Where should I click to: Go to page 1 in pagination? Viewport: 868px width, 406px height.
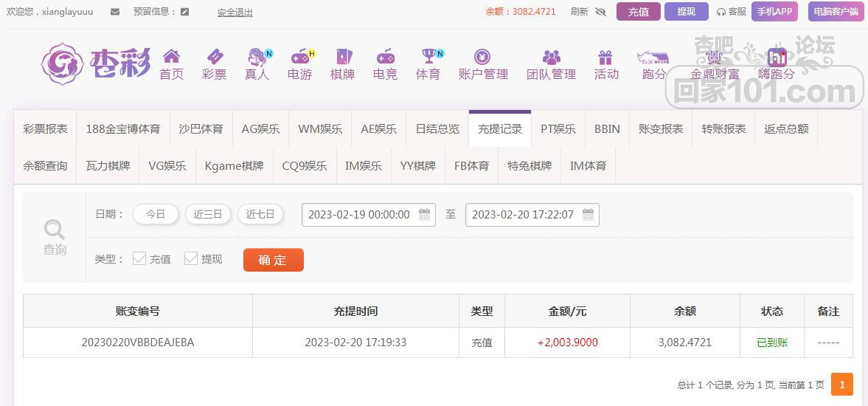tap(842, 385)
